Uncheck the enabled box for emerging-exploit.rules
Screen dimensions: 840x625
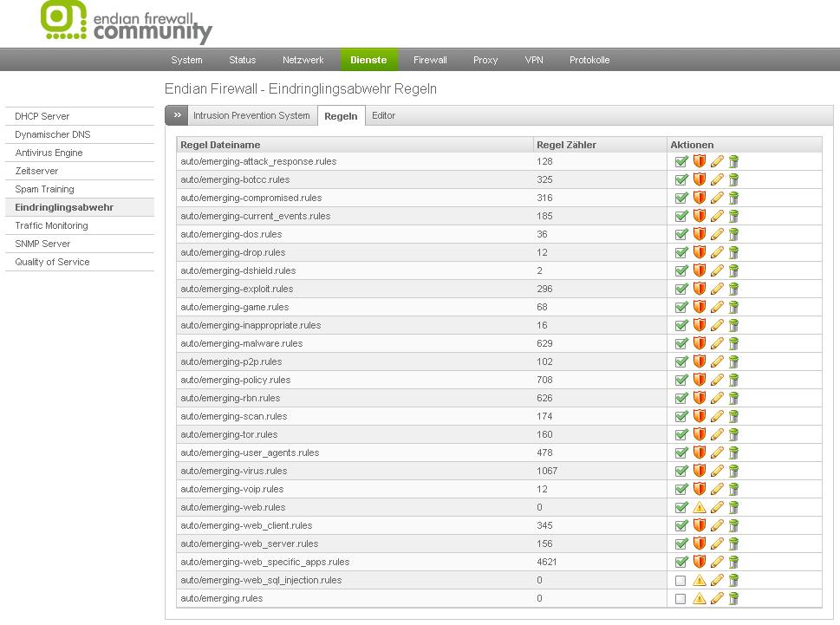pyautogui.click(x=680, y=289)
